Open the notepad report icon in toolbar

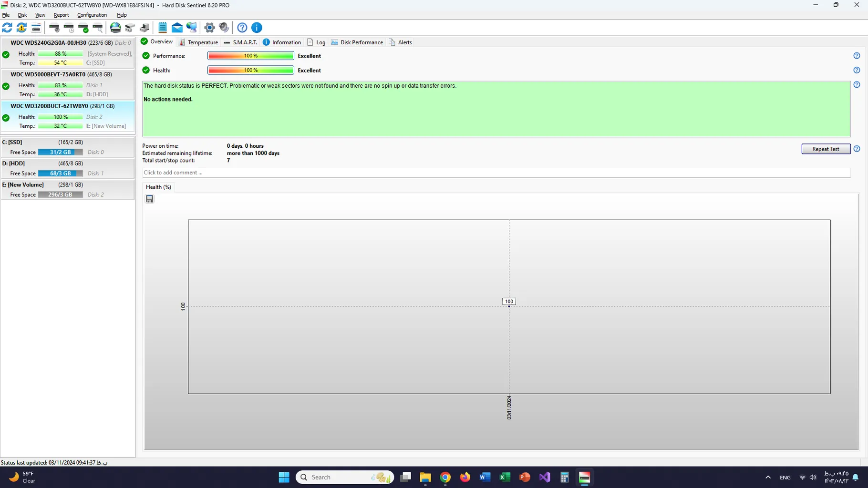(x=163, y=28)
